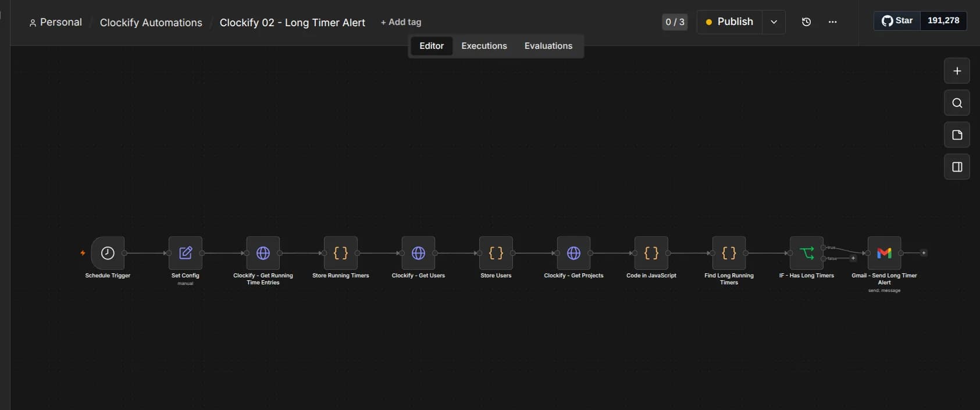Click the Store Users label

(496, 276)
